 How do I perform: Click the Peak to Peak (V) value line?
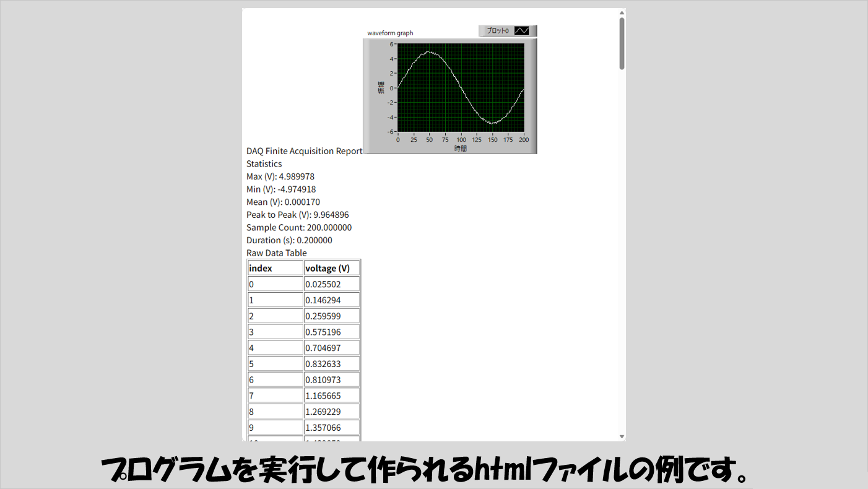pyautogui.click(x=298, y=215)
